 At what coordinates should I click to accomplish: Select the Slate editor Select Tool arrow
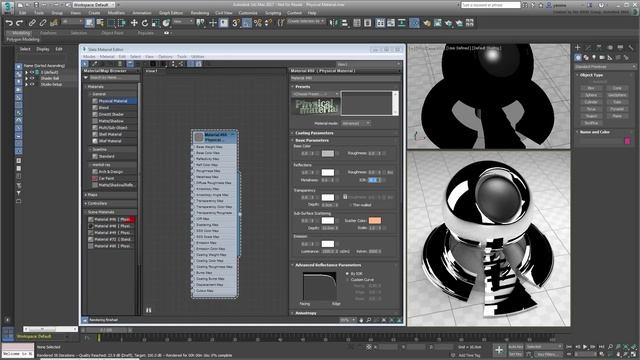coord(85,64)
